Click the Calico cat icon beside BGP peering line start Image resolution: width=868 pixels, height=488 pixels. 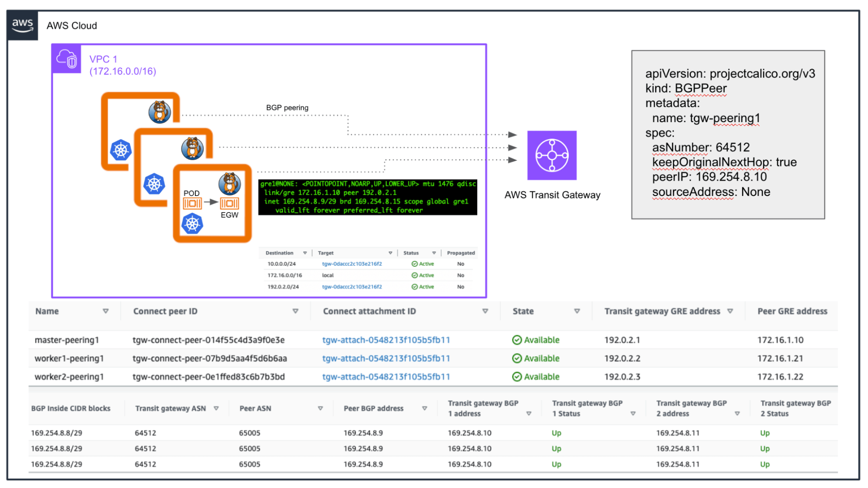[159, 112]
